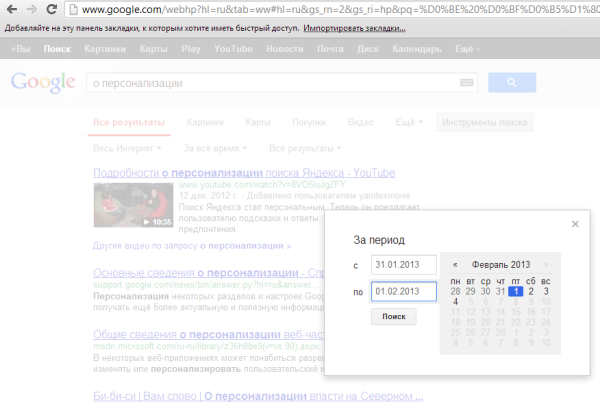Click the Google logo

pos(43,82)
